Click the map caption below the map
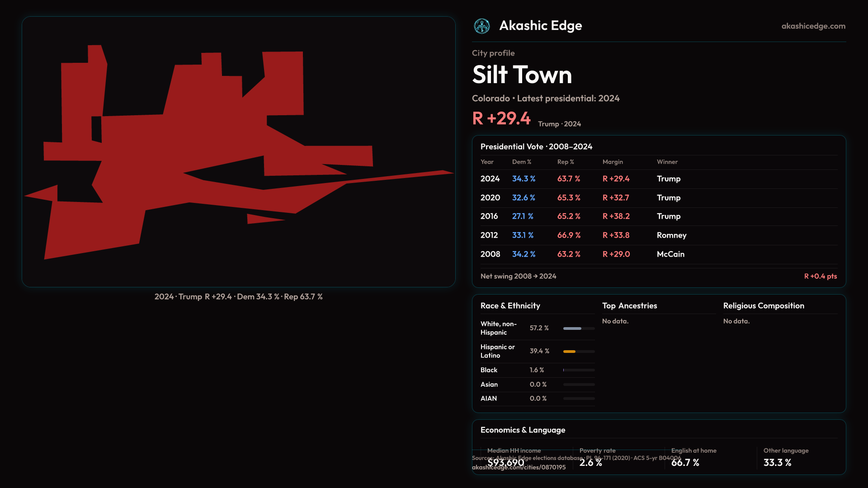The width and height of the screenshot is (868, 488). point(238,297)
